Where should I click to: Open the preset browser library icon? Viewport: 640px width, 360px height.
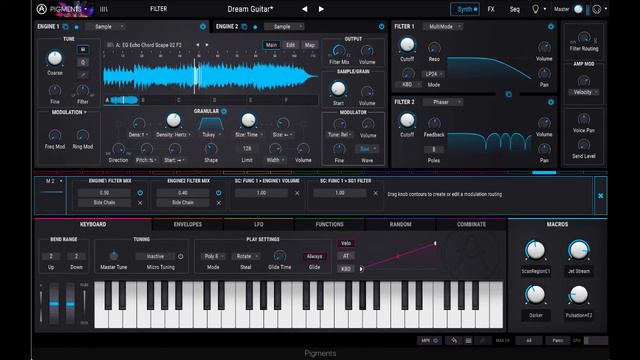pos(104,9)
